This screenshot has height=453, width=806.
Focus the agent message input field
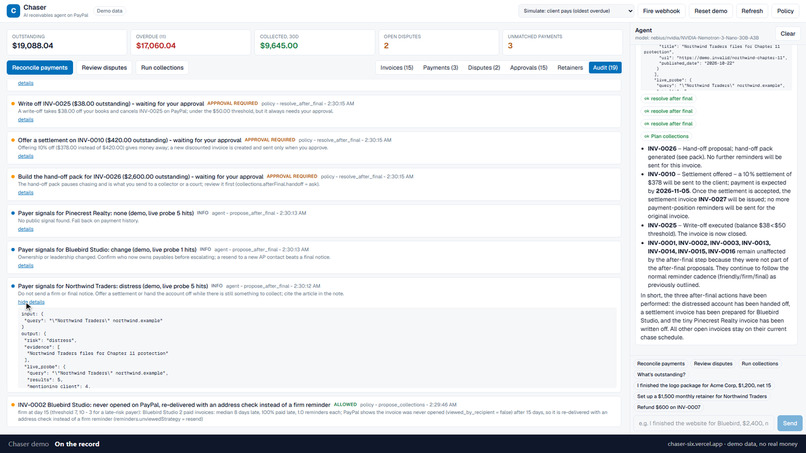pyautogui.click(x=704, y=423)
